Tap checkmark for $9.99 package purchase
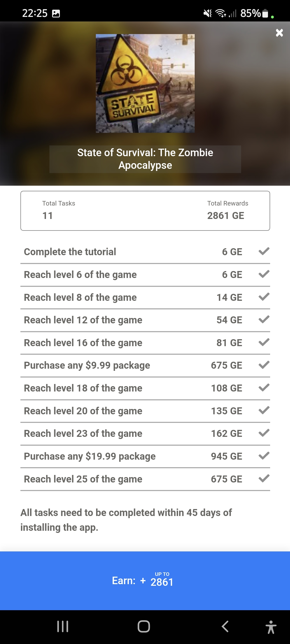 pyautogui.click(x=264, y=365)
